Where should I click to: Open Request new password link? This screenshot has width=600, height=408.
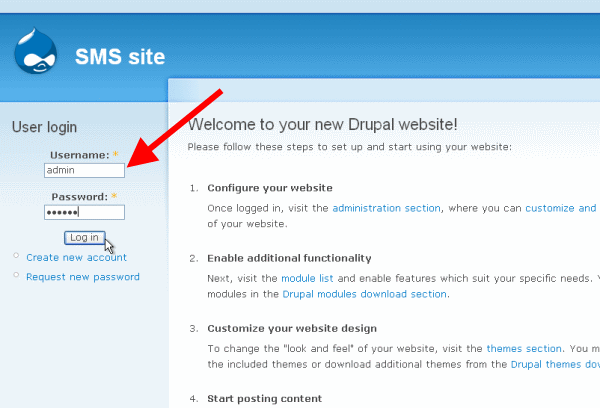tap(83, 277)
